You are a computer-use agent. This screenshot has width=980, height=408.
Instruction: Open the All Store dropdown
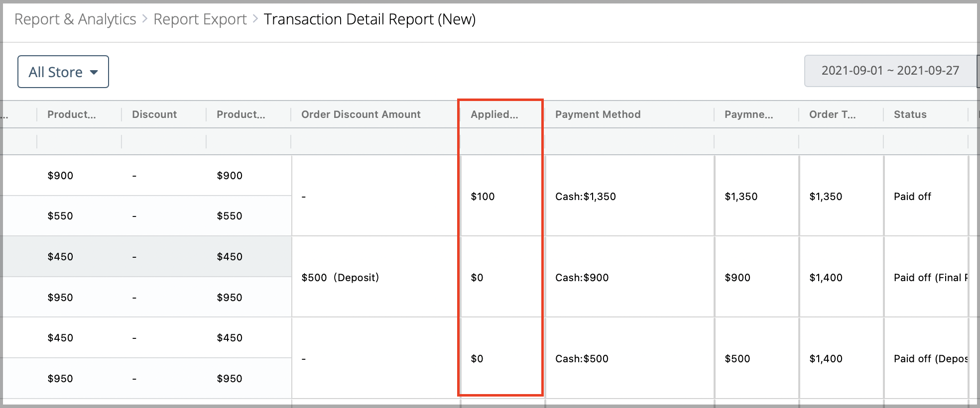pos(63,72)
